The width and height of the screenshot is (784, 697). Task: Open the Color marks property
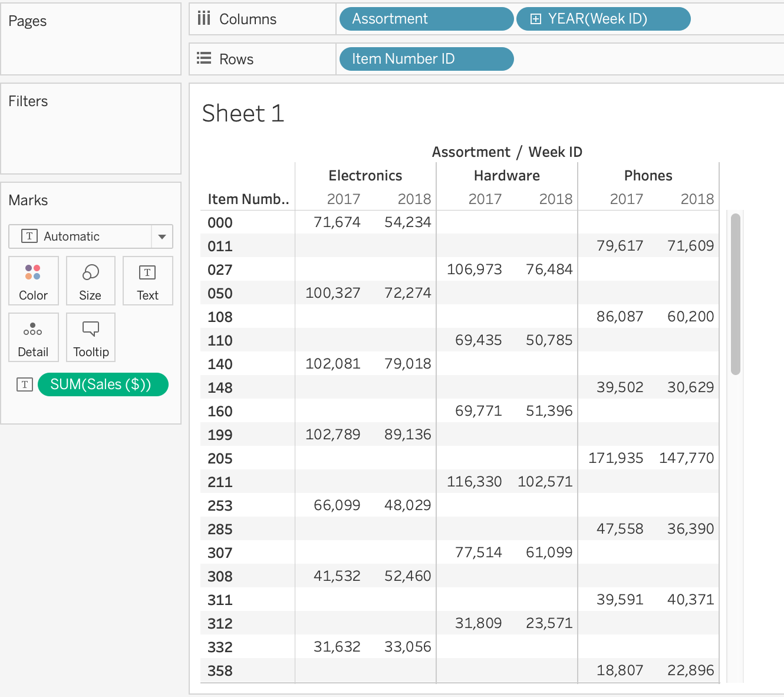click(33, 281)
